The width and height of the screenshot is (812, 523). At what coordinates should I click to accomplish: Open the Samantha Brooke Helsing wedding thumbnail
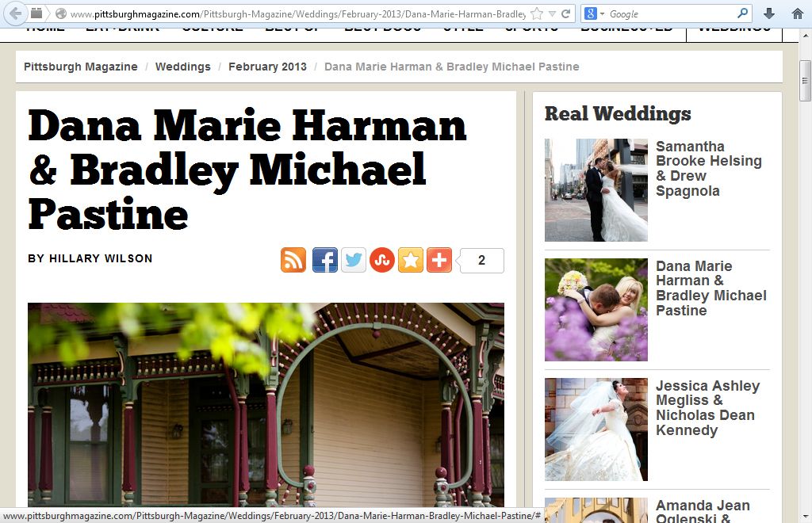coord(596,190)
